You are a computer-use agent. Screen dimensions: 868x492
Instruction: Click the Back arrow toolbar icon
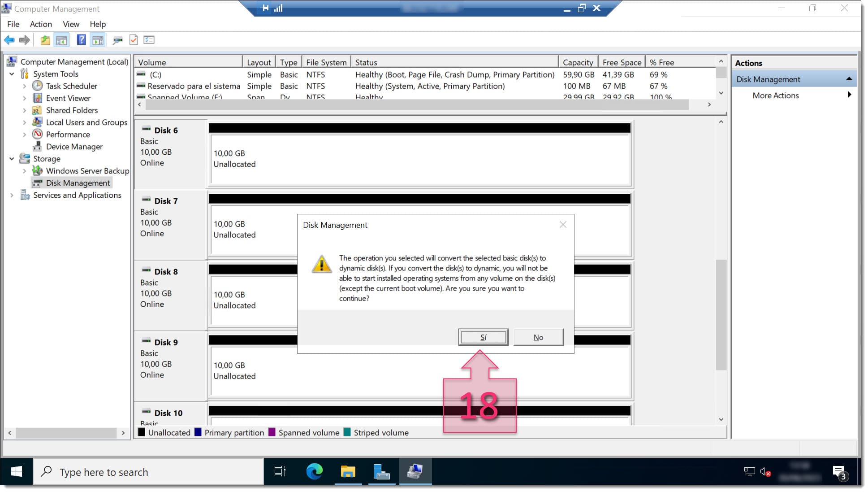click(x=9, y=40)
